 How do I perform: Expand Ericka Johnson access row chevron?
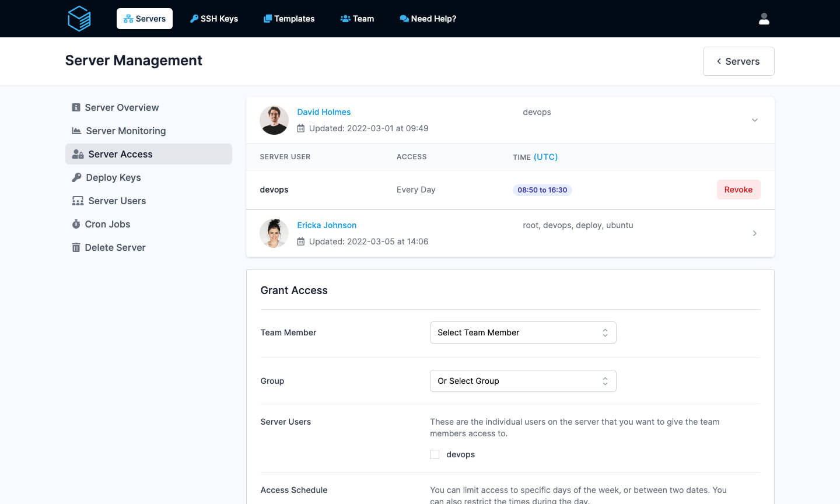pos(755,233)
